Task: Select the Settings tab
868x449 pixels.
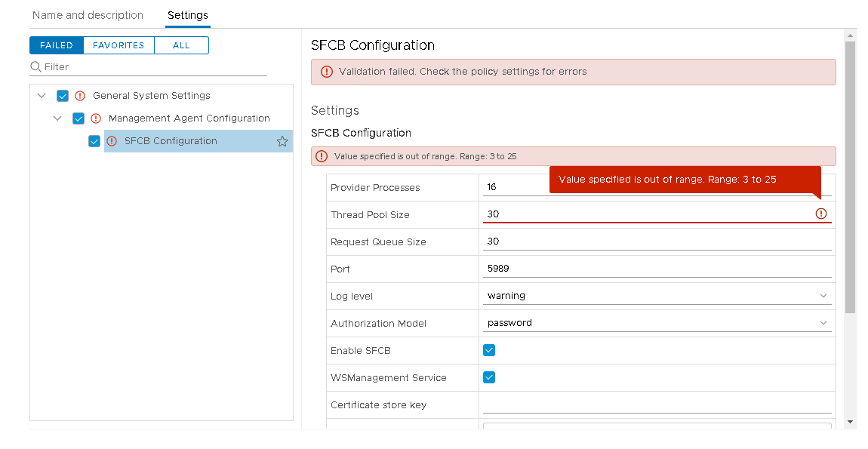Action: tap(187, 14)
